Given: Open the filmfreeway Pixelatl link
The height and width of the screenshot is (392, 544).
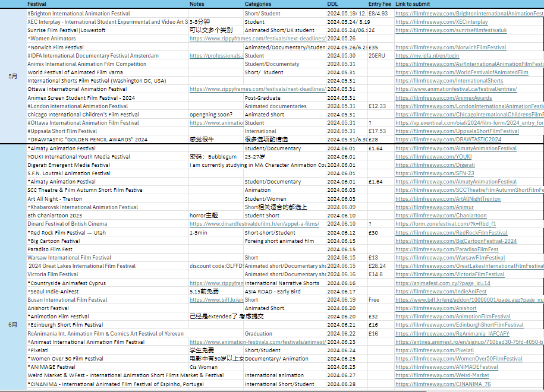Looking at the screenshot, I should pos(435,350).
